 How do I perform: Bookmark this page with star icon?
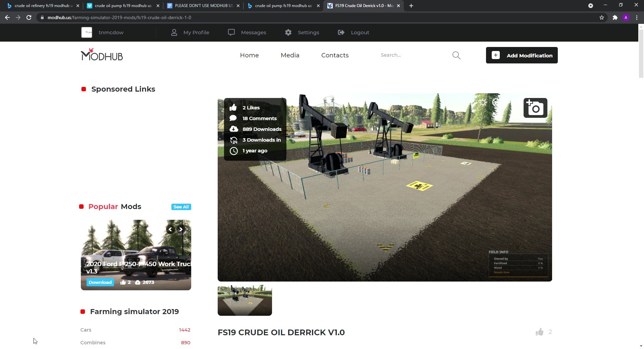pyautogui.click(x=602, y=17)
